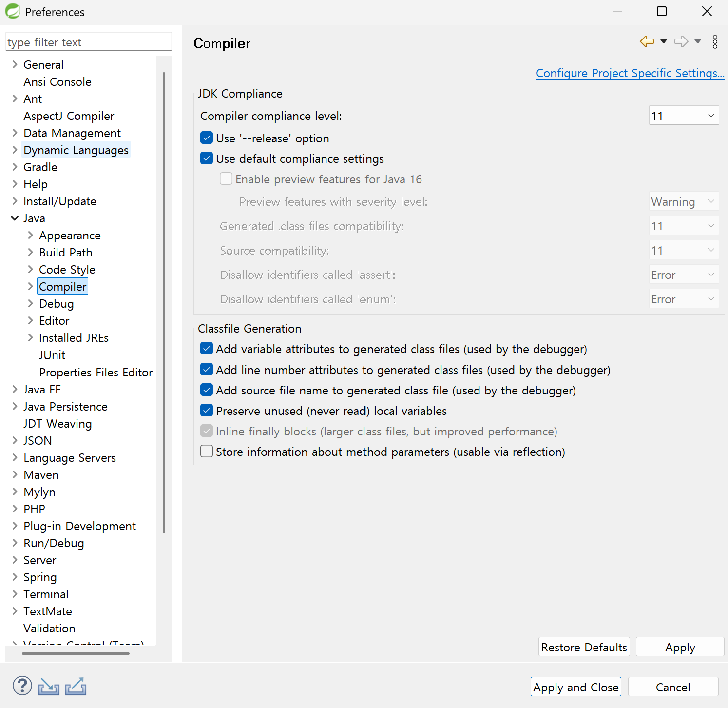Toggle Use '--release' option checkbox
The height and width of the screenshot is (708, 728).
click(x=207, y=138)
